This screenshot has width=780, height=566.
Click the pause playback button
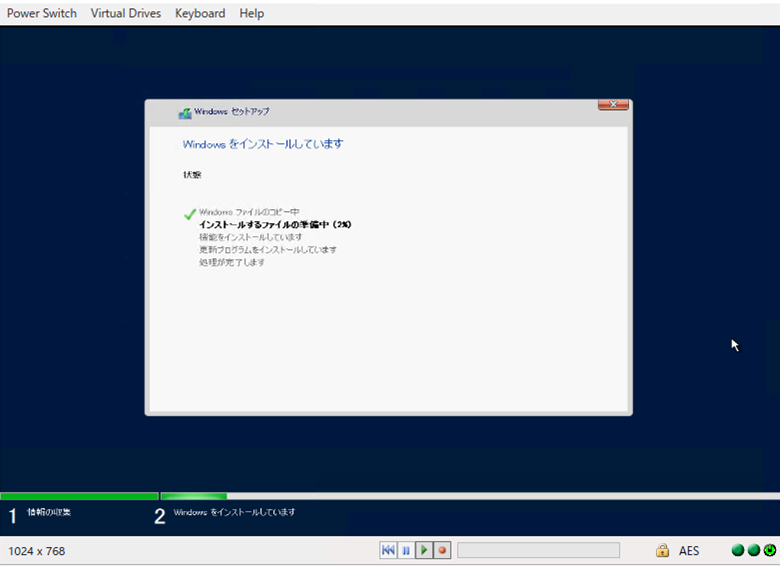406,550
